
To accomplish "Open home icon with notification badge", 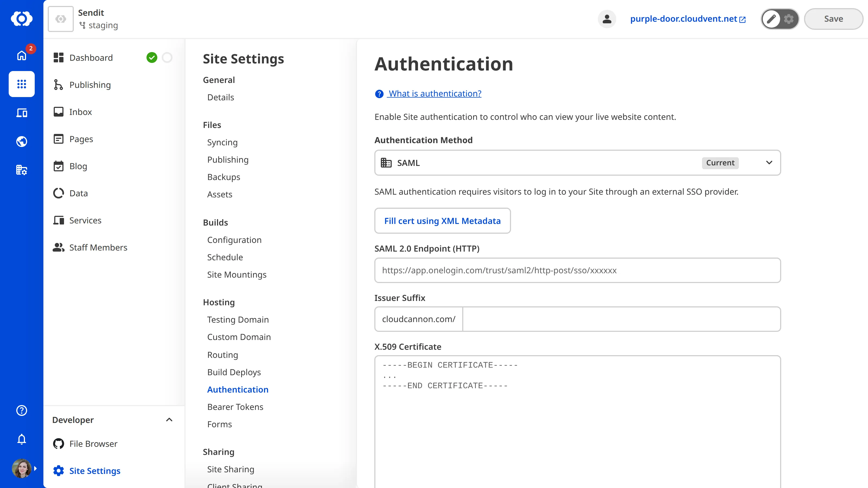I will tap(22, 55).
